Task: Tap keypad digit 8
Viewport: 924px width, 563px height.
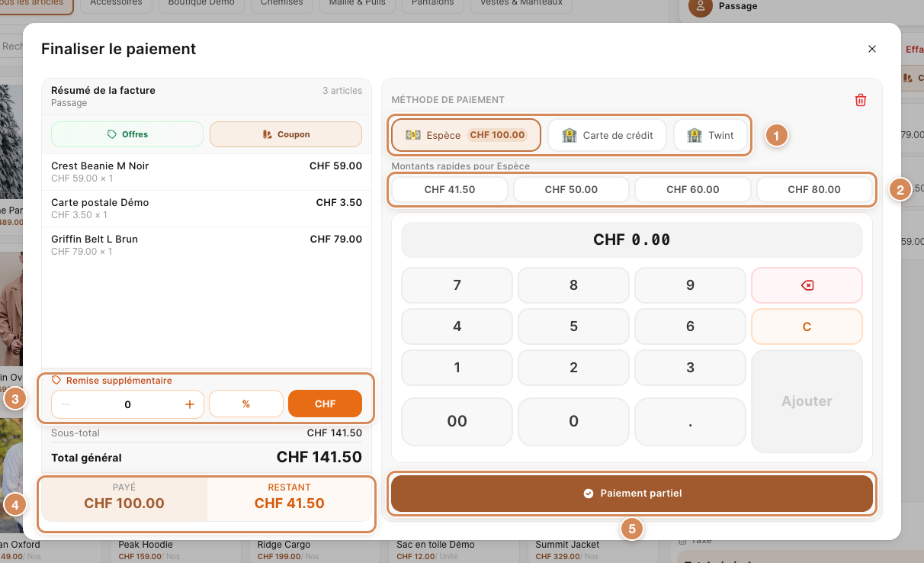Action: tap(573, 285)
